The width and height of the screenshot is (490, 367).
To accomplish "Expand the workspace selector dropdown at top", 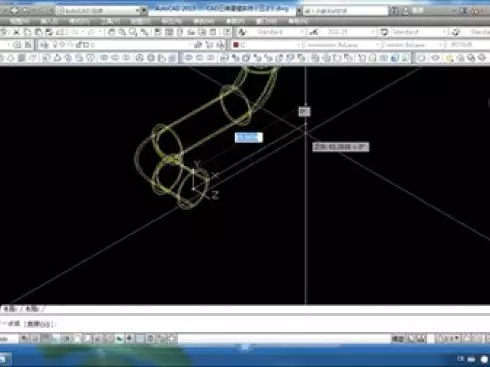I will click(x=138, y=11).
